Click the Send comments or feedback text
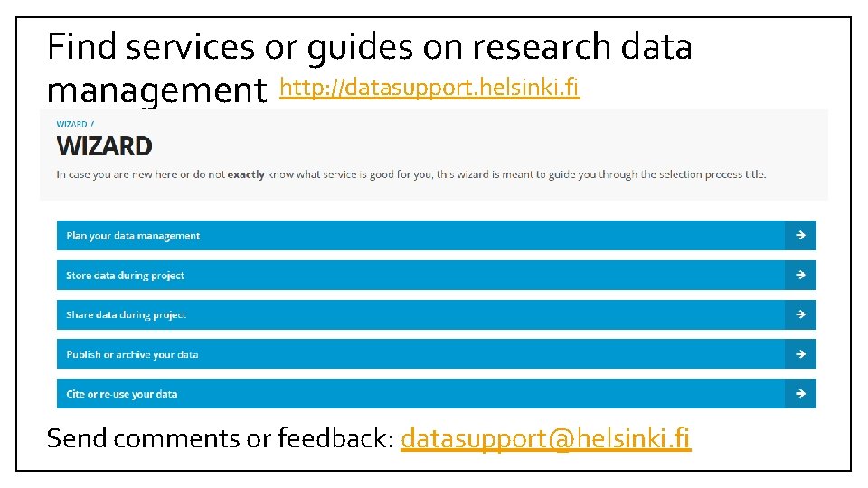 pyautogui.click(x=220, y=438)
